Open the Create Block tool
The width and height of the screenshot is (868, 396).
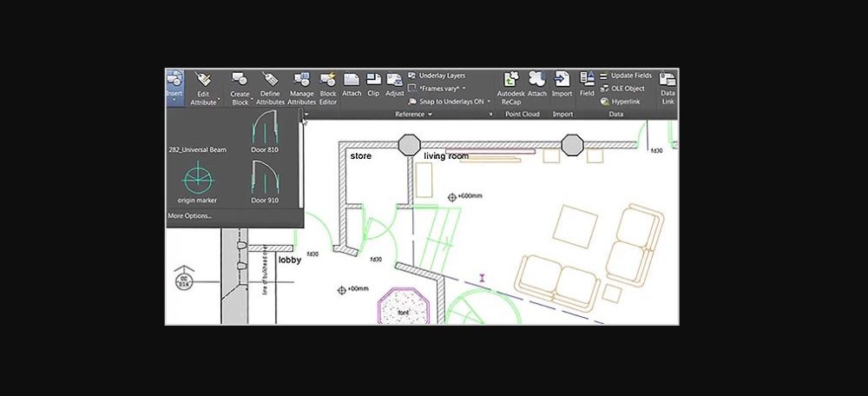pos(240,85)
